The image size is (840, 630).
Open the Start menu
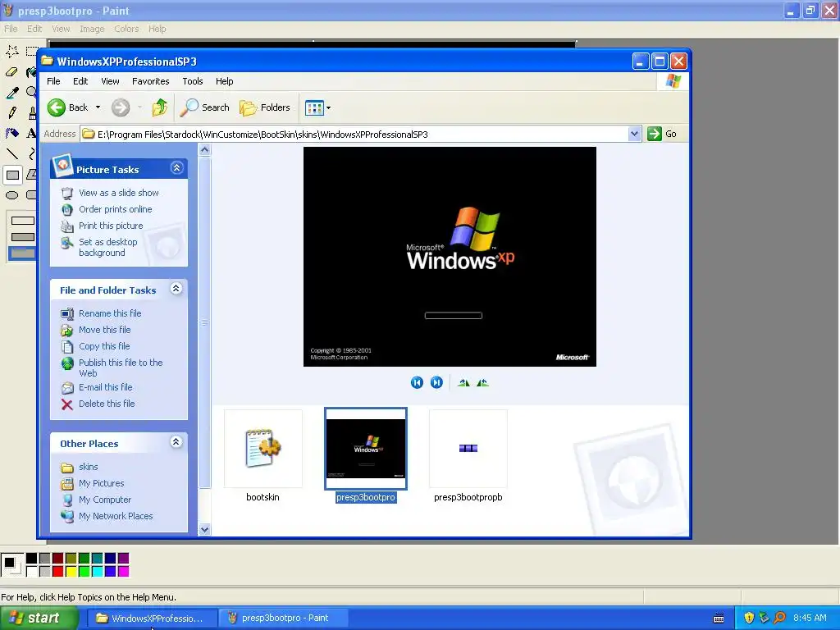tap(39, 619)
